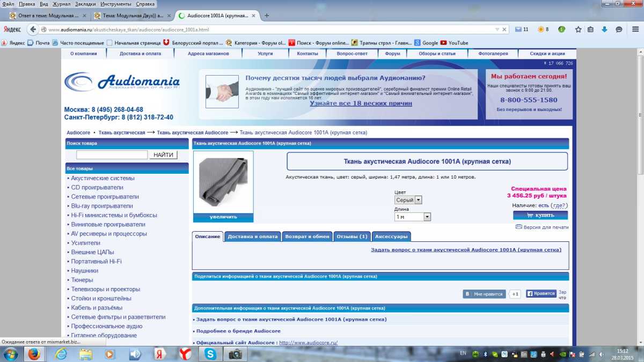The image size is (644, 362).
Task: Open the new tab plus button
Action: pyautogui.click(x=267, y=16)
